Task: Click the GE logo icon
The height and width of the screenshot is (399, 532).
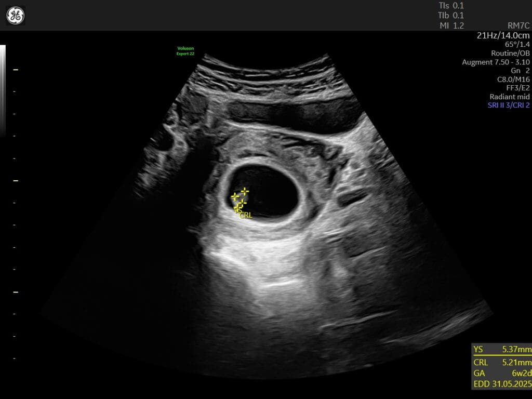Action: pyautogui.click(x=15, y=16)
